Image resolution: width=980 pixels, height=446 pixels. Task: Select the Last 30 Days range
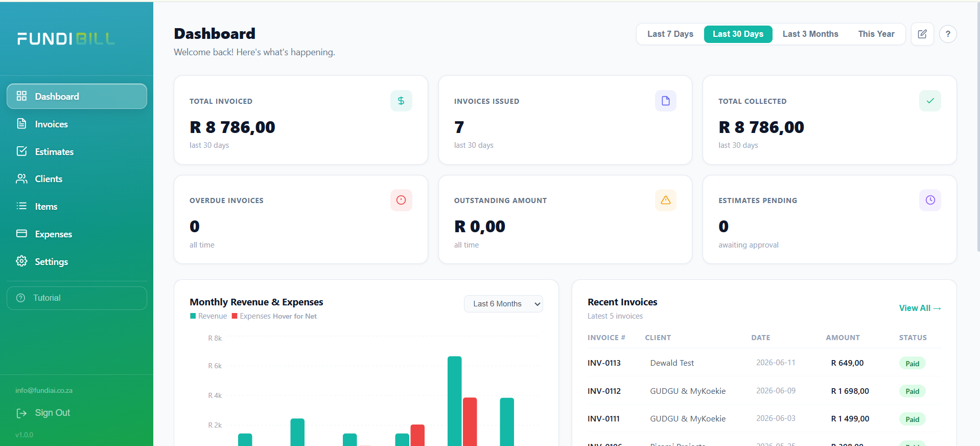click(x=738, y=34)
